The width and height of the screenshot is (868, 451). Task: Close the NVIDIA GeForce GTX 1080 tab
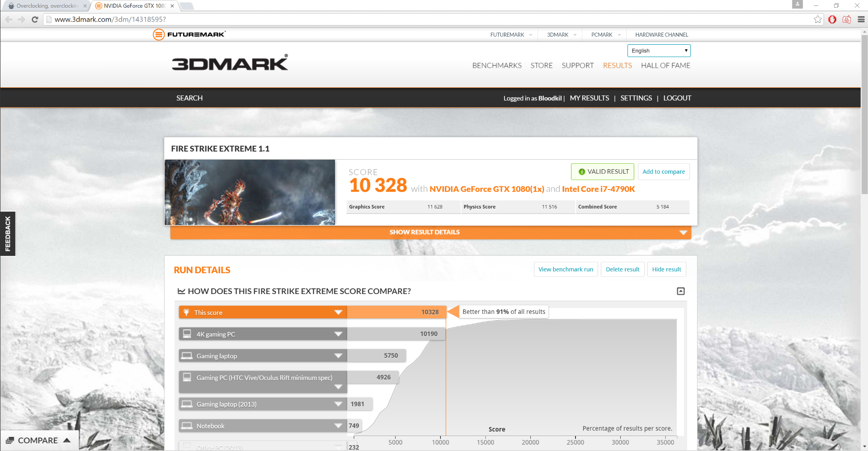[172, 6]
